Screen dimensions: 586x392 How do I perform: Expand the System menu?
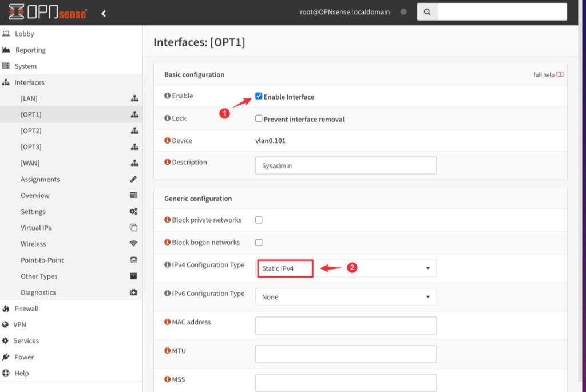click(25, 66)
